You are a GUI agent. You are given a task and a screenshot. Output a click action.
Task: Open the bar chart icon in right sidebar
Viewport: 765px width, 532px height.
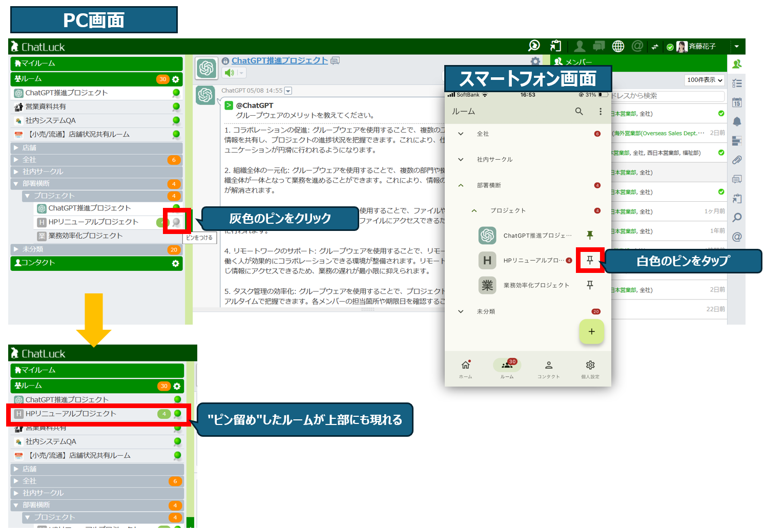click(x=737, y=141)
